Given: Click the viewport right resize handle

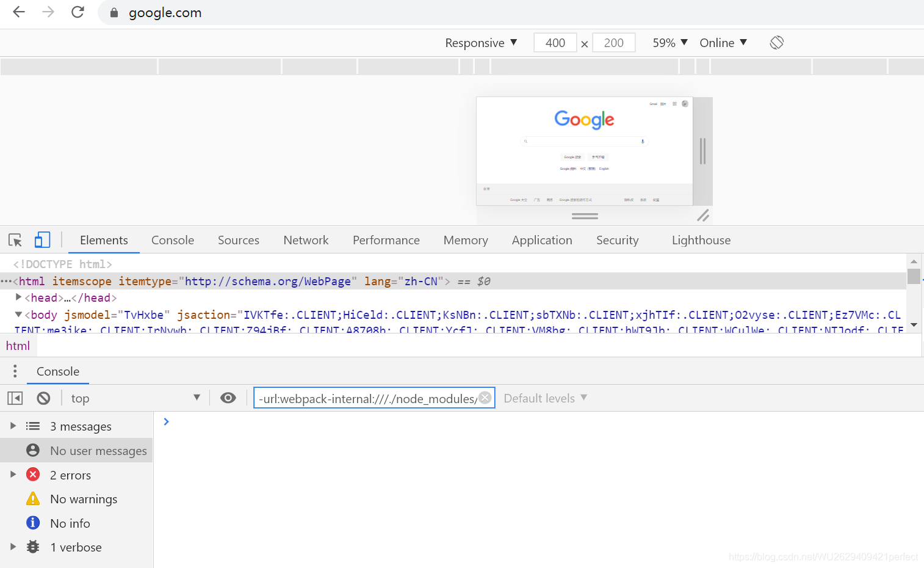Looking at the screenshot, I should pyautogui.click(x=702, y=151).
